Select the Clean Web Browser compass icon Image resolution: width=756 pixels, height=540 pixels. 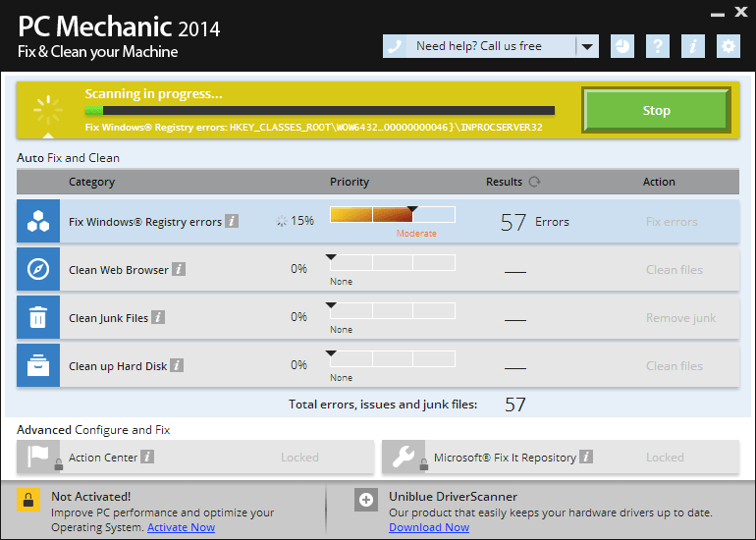38,269
